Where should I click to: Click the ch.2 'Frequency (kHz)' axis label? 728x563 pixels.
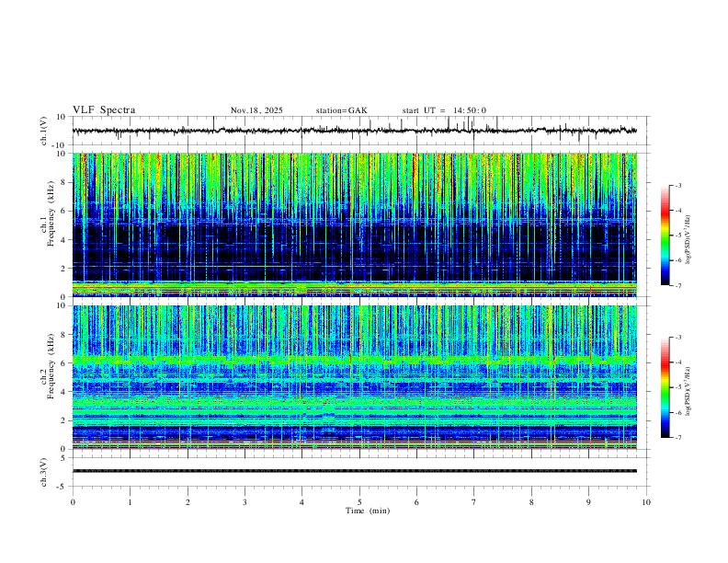[51, 366]
